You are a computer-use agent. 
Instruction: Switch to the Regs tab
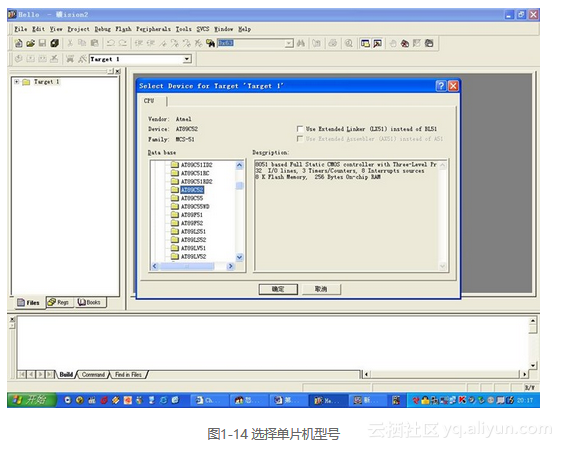coord(59,303)
